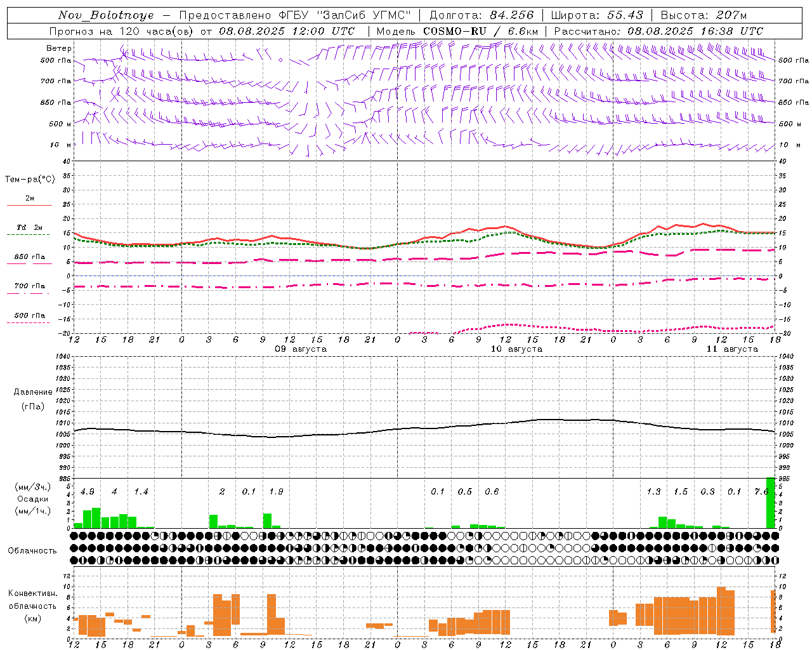Click the 09 августа date label
The width and height of the screenshot is (812, 650).
[301, 349]
